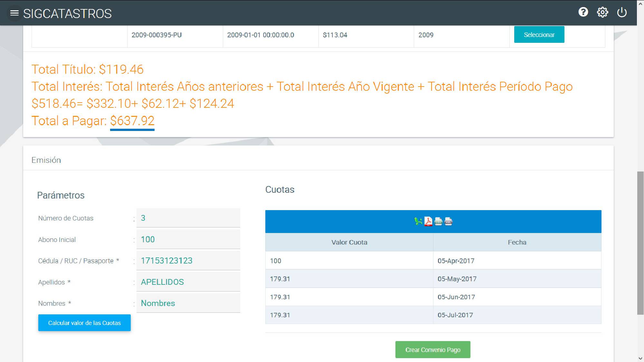Click the total a pagar '$637.92'
This screenshot has width=644, height=362.
click(132, 121)
